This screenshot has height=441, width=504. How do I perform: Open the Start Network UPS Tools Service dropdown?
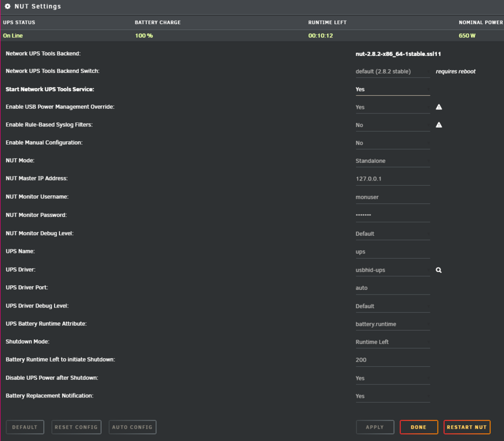pyautogui.click(x=392, y=90)
